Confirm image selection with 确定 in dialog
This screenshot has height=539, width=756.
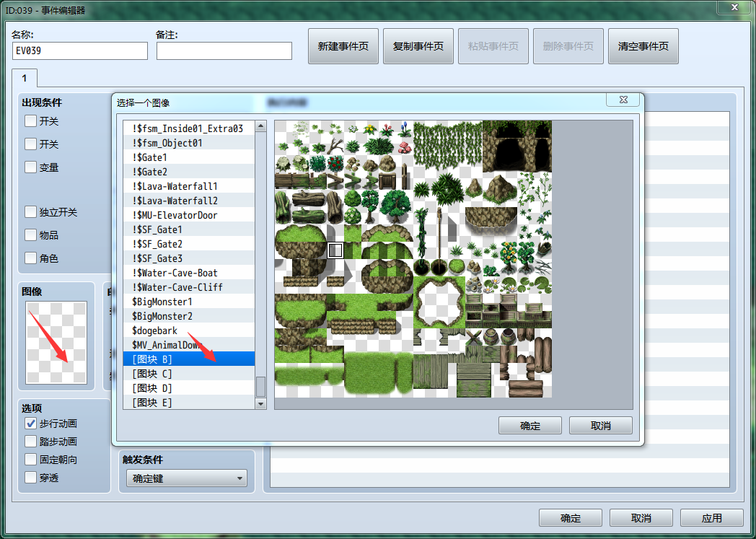530,426
